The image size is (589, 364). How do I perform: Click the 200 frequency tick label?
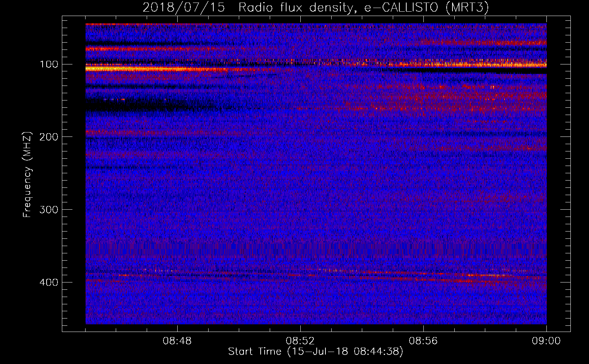click(x=49, y=137)
